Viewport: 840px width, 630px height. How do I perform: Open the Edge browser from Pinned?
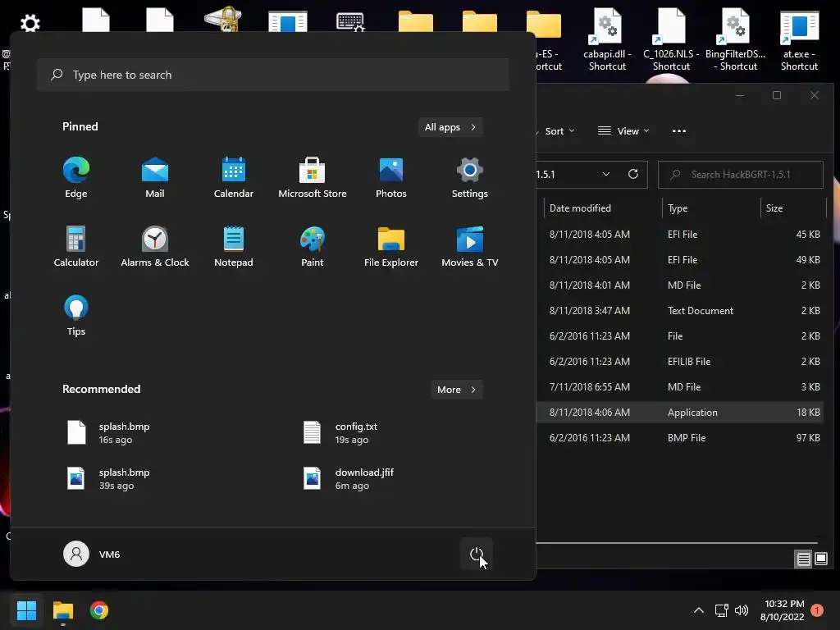click(76, 178)
